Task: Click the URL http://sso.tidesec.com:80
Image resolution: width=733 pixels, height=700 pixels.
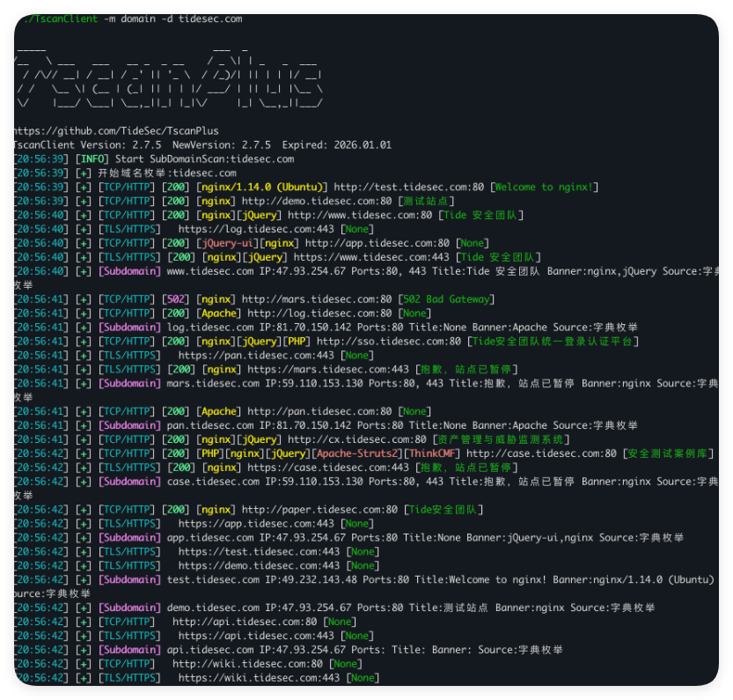Action: tap(389, 342)
